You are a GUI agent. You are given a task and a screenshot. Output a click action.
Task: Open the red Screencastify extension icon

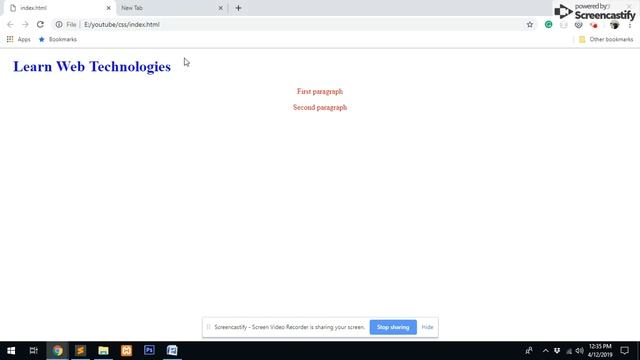tap(594, 25)
